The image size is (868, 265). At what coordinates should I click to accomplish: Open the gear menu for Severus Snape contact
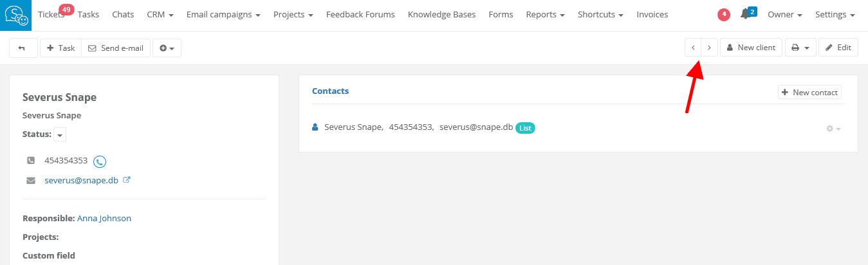coord(833,129)
